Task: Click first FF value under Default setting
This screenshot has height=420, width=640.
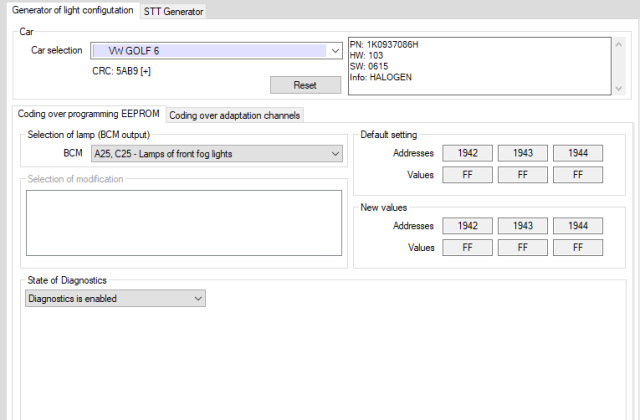Action: [468, 175]
